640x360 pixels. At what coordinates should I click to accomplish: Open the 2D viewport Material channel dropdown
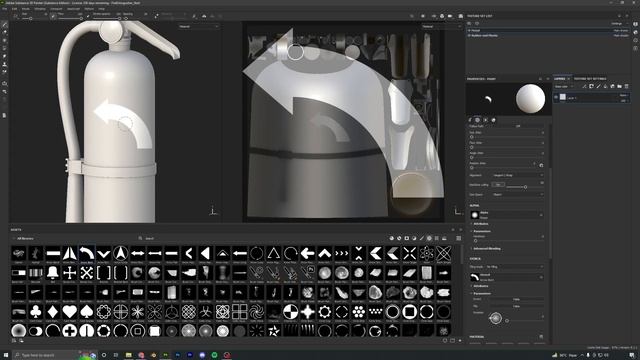tap(442, 27)
